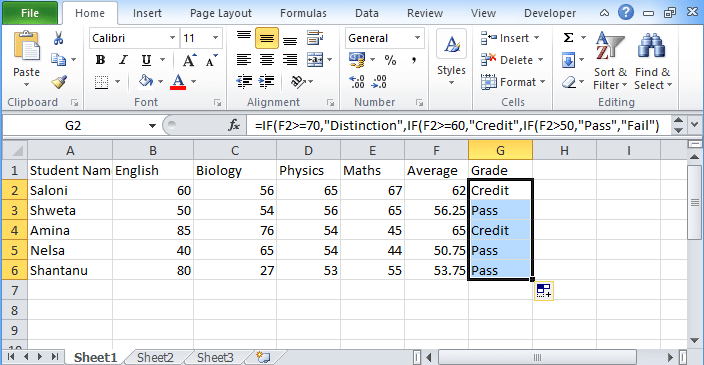Viewport: 704px width, 365px height.
Task: Switch to the Formulas tab
Action: coord(303,13)
